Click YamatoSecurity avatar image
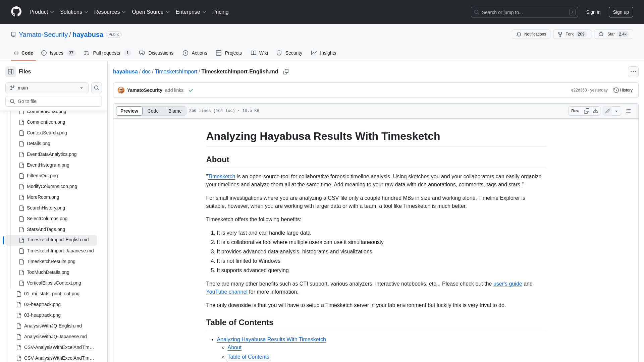The width and height of the screenshot is (644, 362). click(x=121, y=90)
